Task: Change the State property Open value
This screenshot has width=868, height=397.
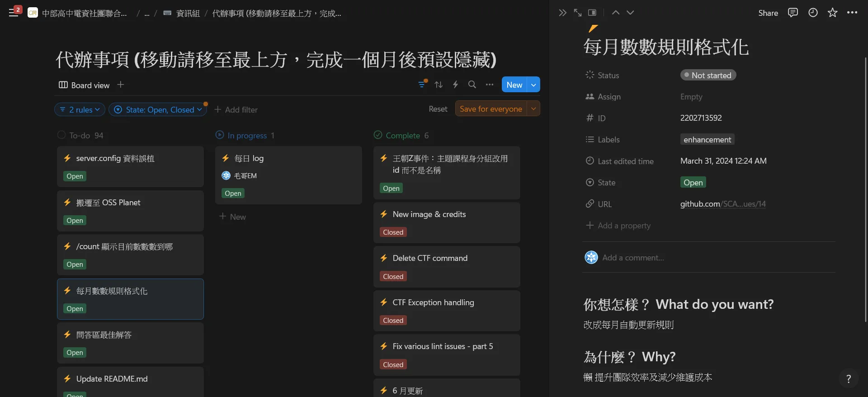Action: 693,182
